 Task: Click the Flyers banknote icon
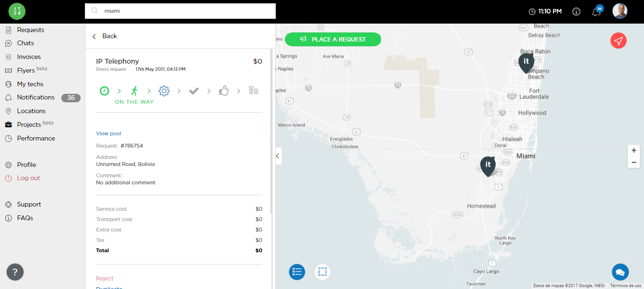(x=8, y=70)
